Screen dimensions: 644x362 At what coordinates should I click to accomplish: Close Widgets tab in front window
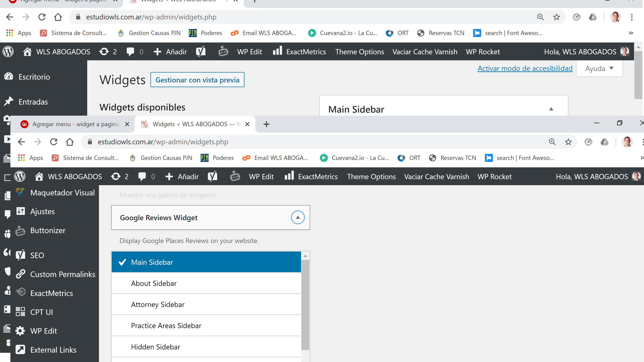[x=248, y=124]
